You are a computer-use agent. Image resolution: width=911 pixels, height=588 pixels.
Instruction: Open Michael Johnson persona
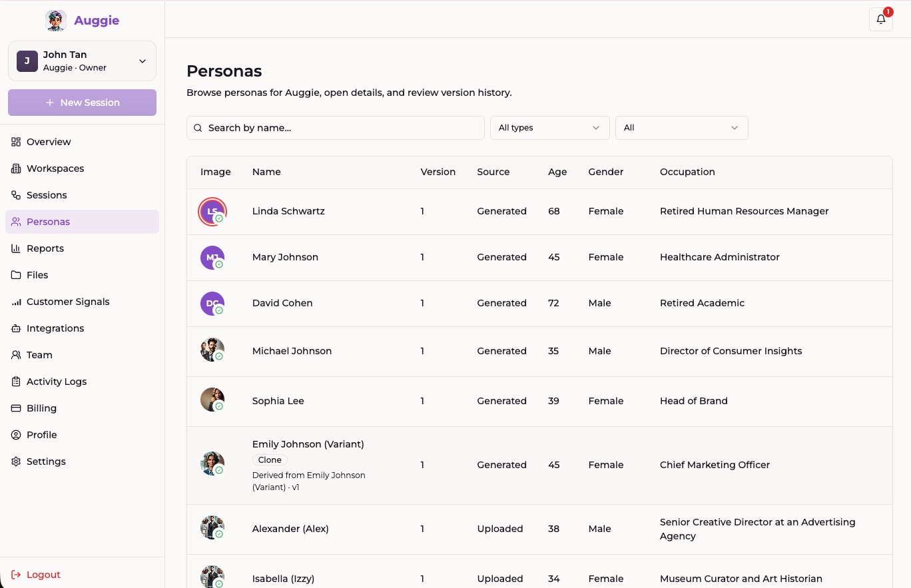click(x=292, y=351)
